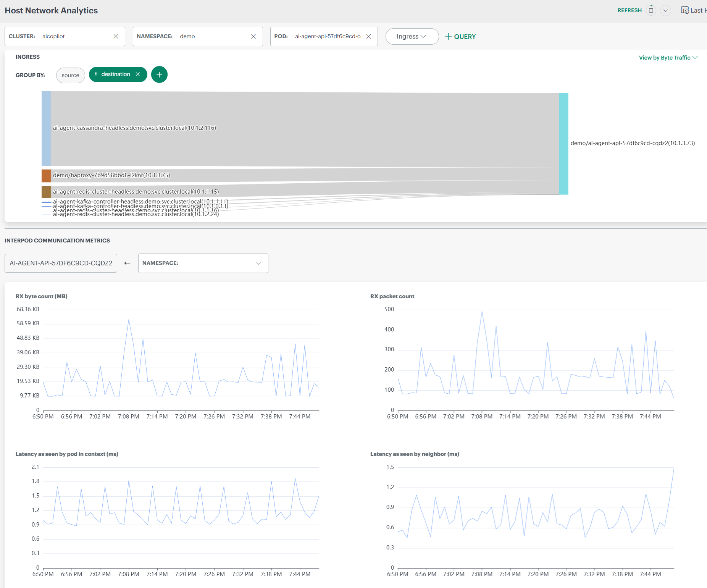
Task: Open the calendar time range picker
Action: point(685,10)
